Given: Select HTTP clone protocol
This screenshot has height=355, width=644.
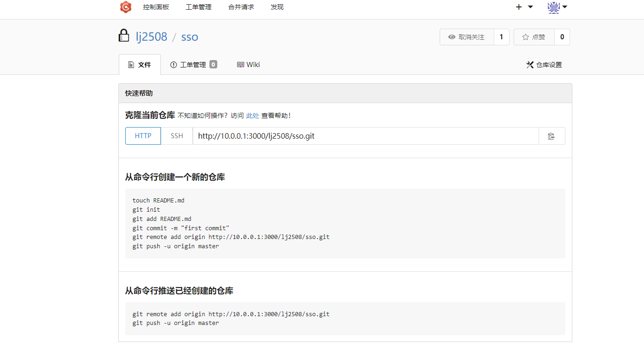Looking at the screenshot, I should [143, 136].
